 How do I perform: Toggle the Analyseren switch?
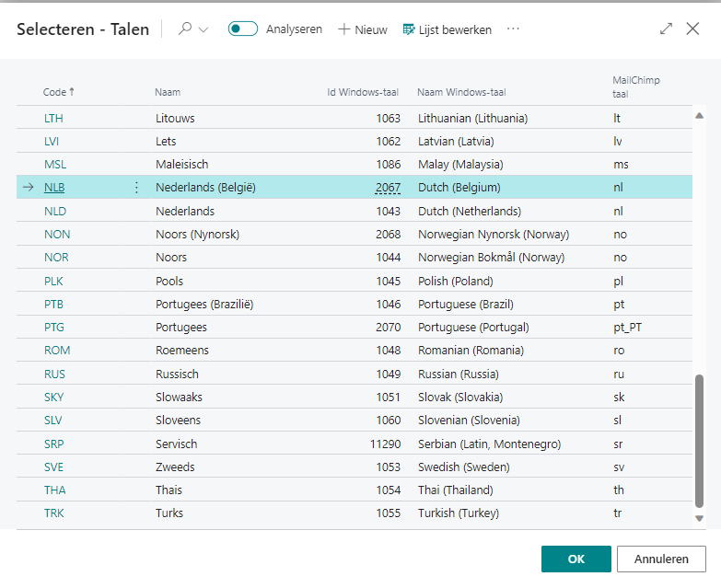(243, 29)
